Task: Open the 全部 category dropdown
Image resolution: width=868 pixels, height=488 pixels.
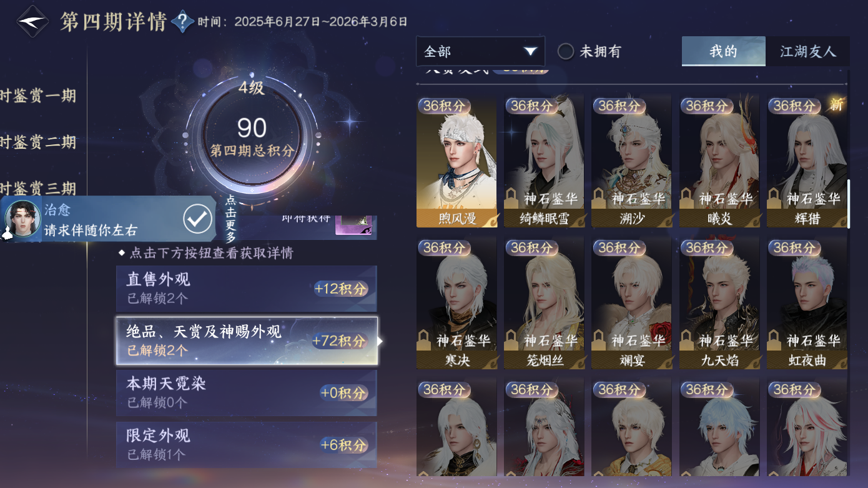Action: pyautogui.click(x=481, y=51)
